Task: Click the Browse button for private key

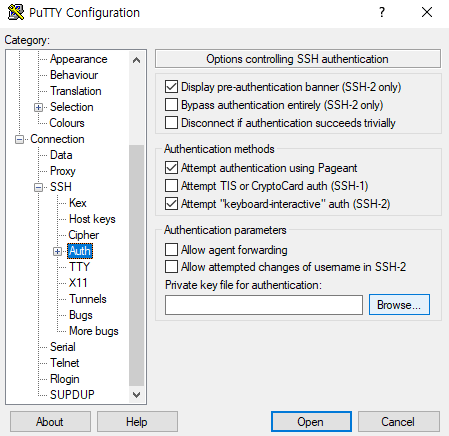Action: click(399, 304)
